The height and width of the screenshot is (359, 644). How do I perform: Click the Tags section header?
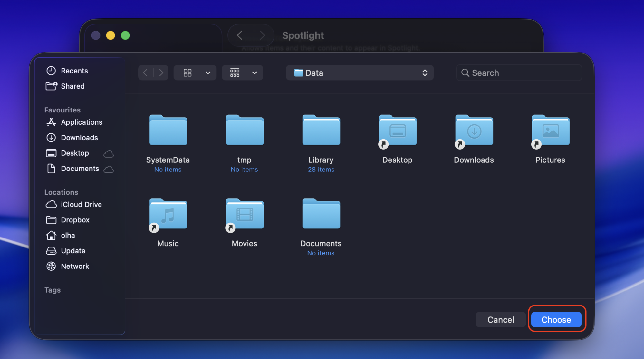pyautogui.click(x=53, y=290)
